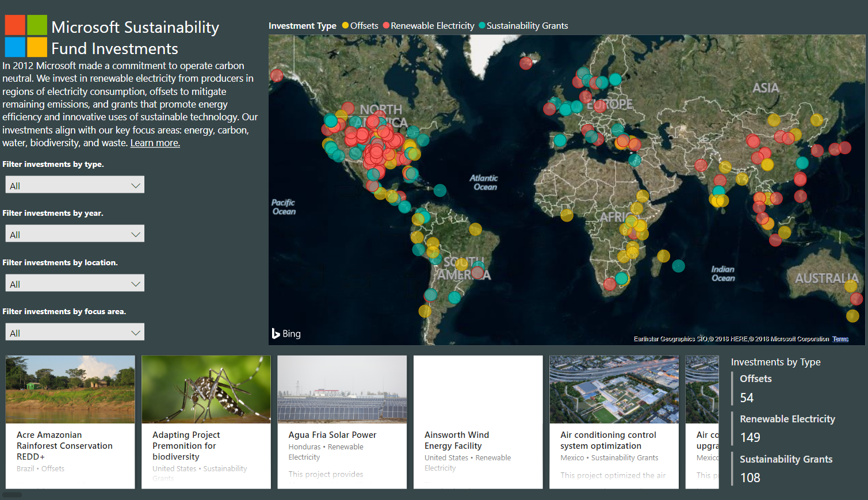Follow the Learn more link
This screenshot has height=500, width=868.
155,143
